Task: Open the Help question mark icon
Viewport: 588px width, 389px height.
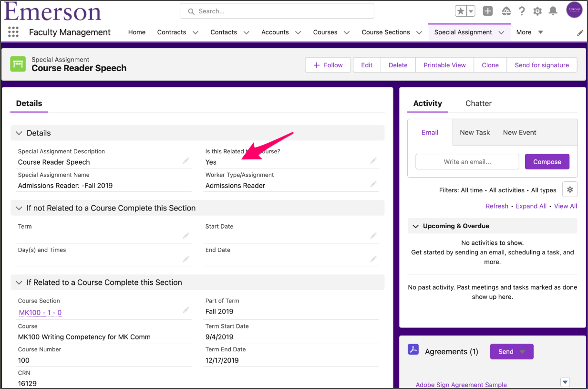Action: click(x=522, y=11)
